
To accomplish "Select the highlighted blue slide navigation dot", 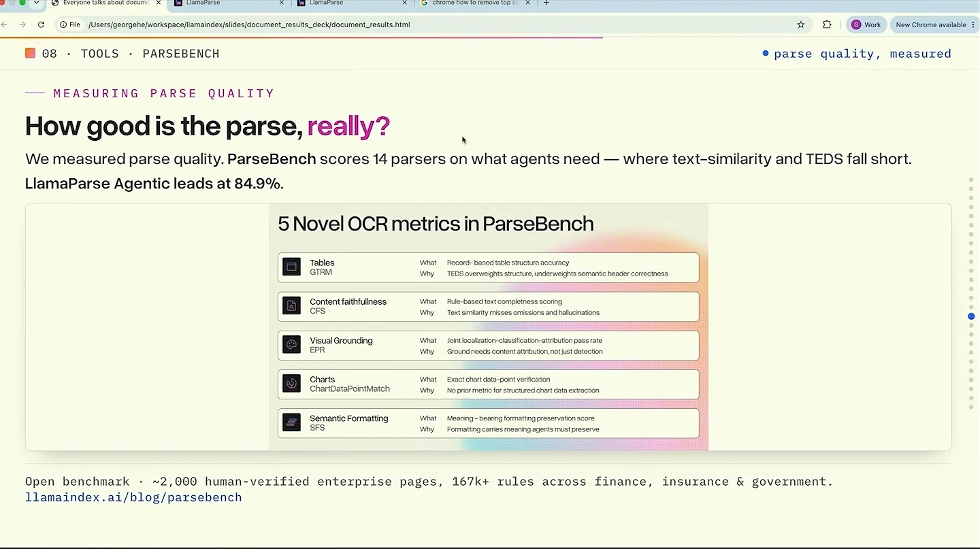I will click(971, 316).
